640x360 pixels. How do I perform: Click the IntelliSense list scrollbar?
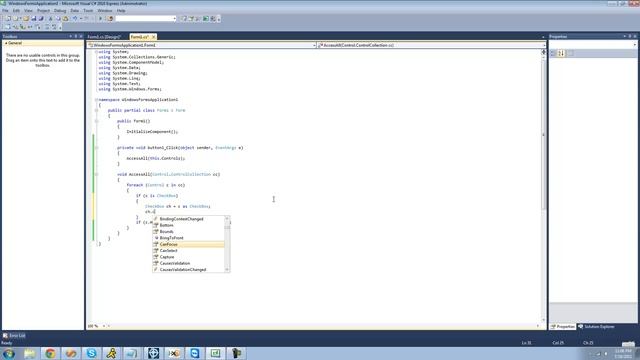[227, 244]
